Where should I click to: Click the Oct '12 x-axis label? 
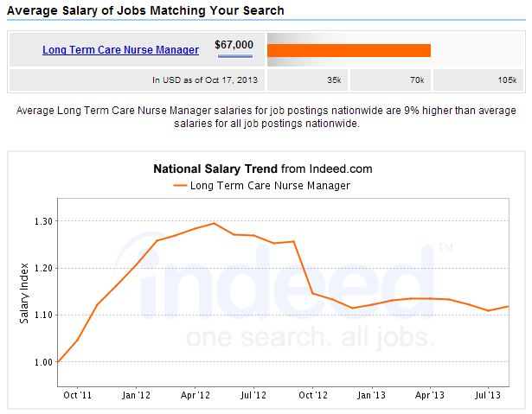pos(311,395)
